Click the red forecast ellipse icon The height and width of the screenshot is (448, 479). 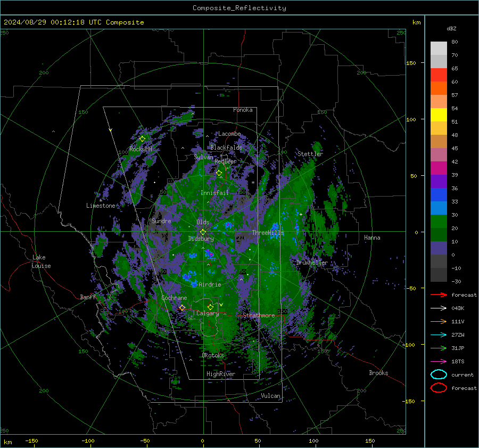(439, 388)
